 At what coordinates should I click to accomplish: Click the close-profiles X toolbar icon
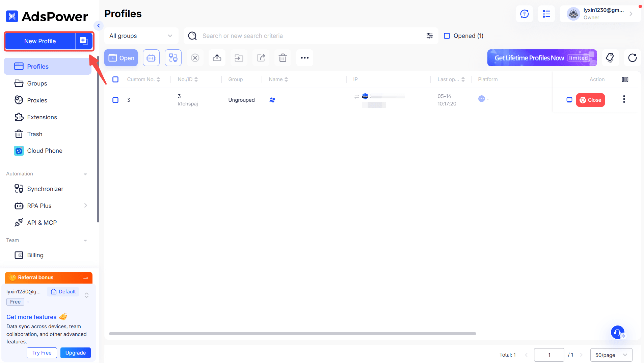(x=195, y=58)
